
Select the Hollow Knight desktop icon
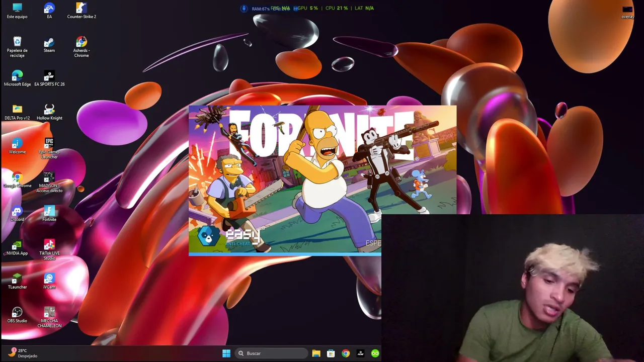49,112
